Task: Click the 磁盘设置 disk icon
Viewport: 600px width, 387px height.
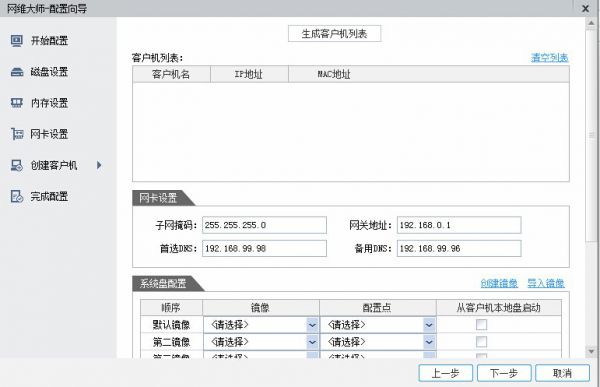Action: coord(16,72)
